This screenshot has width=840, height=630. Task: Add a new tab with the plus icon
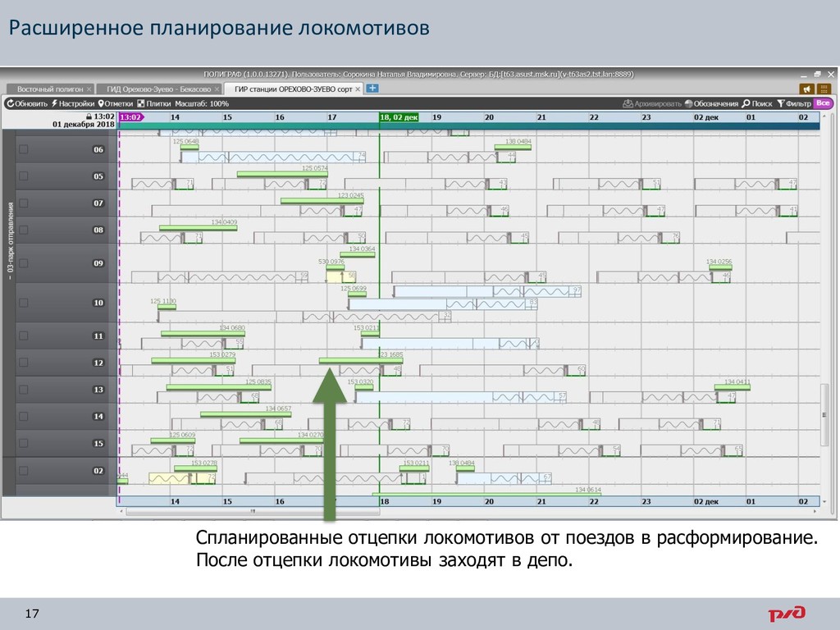point(372,89)
